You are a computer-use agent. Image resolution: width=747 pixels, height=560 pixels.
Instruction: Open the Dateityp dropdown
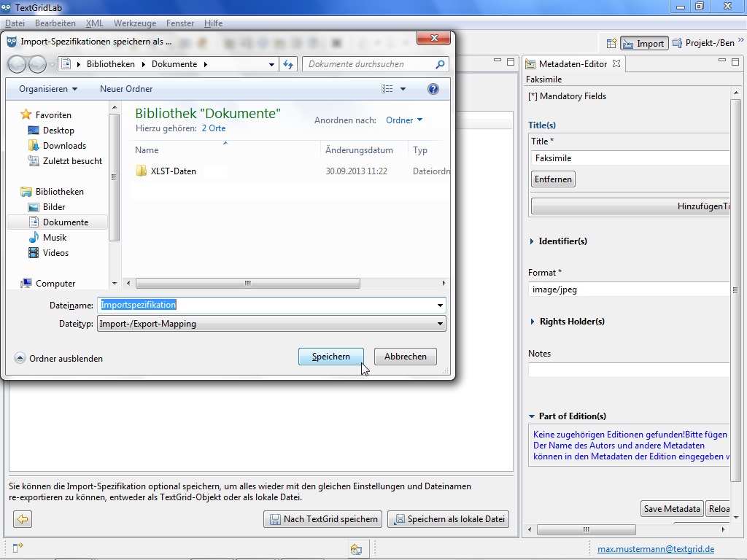click(x=440, y=324)
